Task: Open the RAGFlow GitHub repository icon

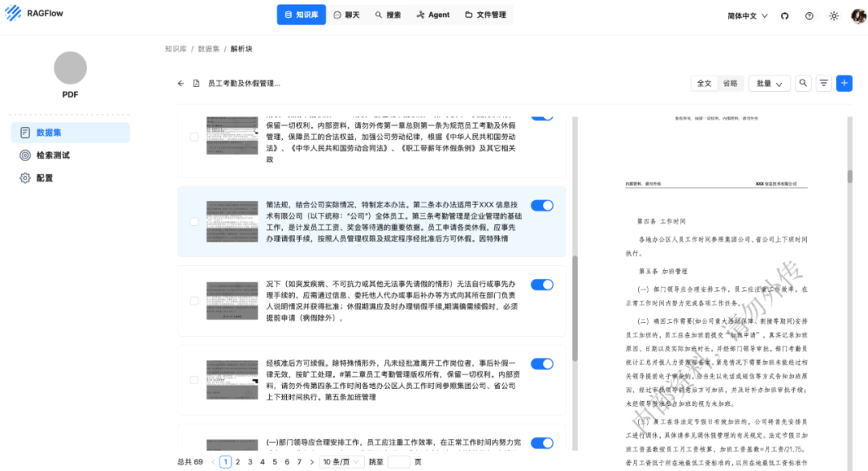Action: pyautogui.click(x=784, y=14)
